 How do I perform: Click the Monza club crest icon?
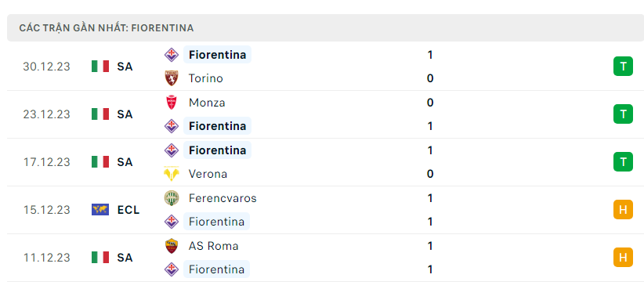pos(172,103)
